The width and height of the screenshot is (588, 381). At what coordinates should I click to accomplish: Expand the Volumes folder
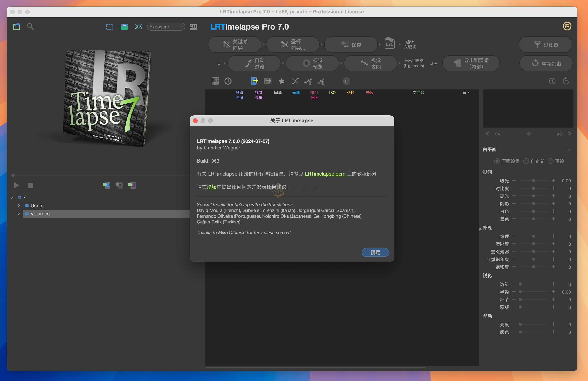(19, 214)
